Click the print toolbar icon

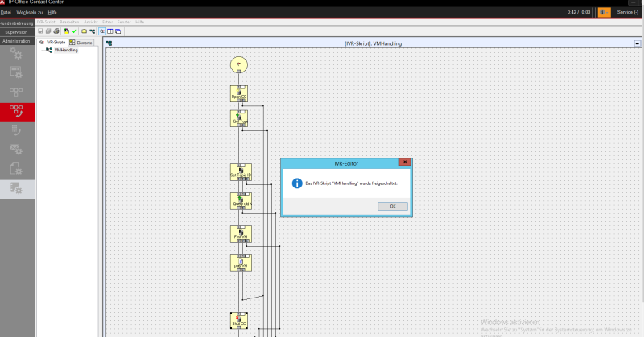coord(56,31)
